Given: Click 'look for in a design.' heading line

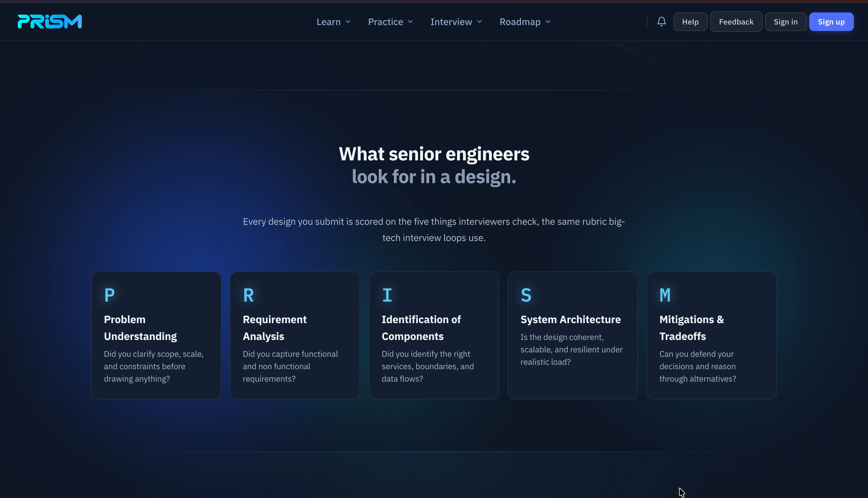Looking at the screenshot, I should pyautogui.click(x=434, y=177).
